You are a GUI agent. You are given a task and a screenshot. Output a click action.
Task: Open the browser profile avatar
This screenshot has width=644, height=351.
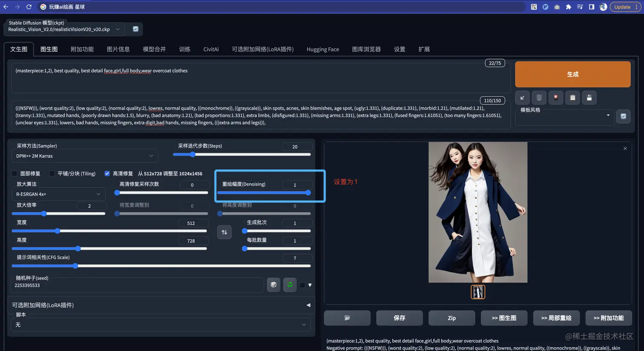(603, 7)
